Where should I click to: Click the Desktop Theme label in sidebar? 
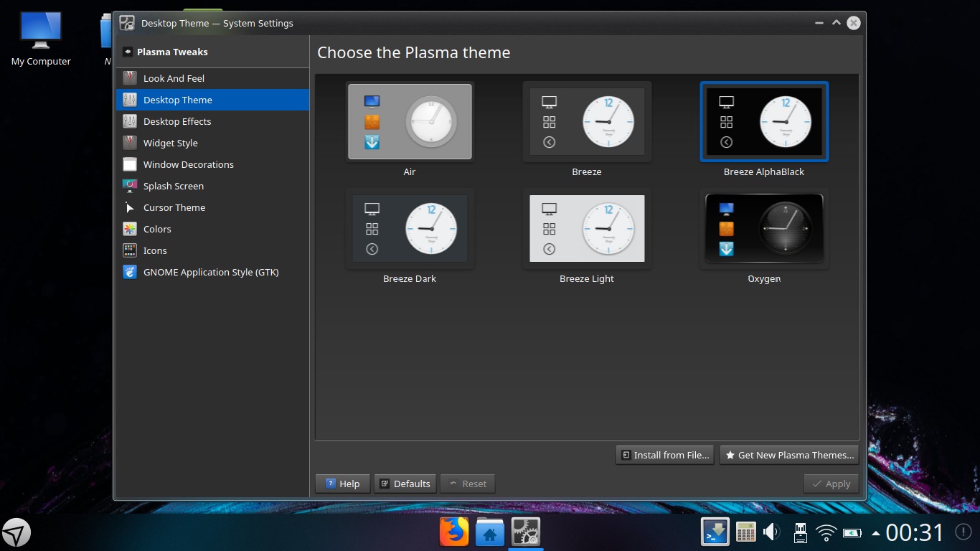coord(178,100)
